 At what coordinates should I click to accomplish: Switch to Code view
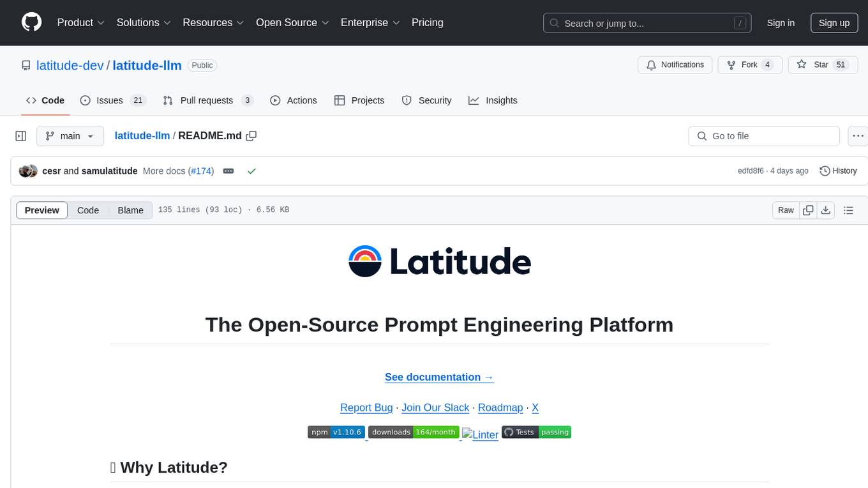[x=88, y=210]
